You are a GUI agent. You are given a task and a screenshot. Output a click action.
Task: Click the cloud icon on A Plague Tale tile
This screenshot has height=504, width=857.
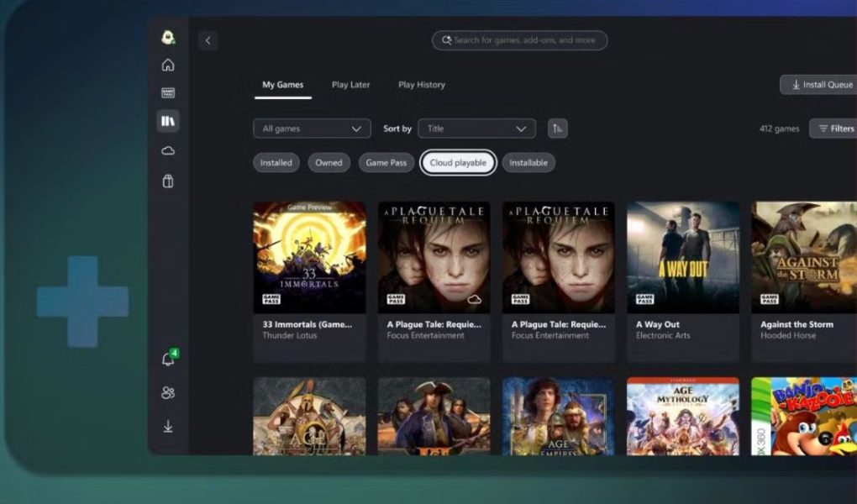point(474,299)
